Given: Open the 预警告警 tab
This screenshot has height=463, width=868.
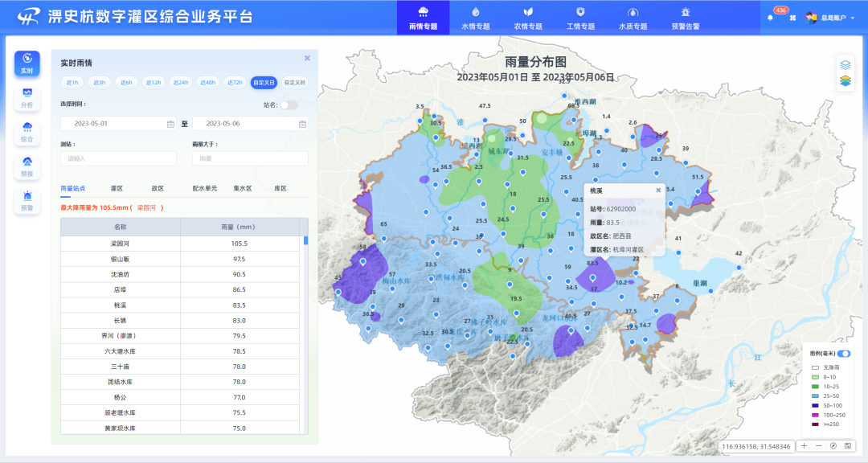Looking at the screenshot, I should pyautogui.click(x=686, y=18).
